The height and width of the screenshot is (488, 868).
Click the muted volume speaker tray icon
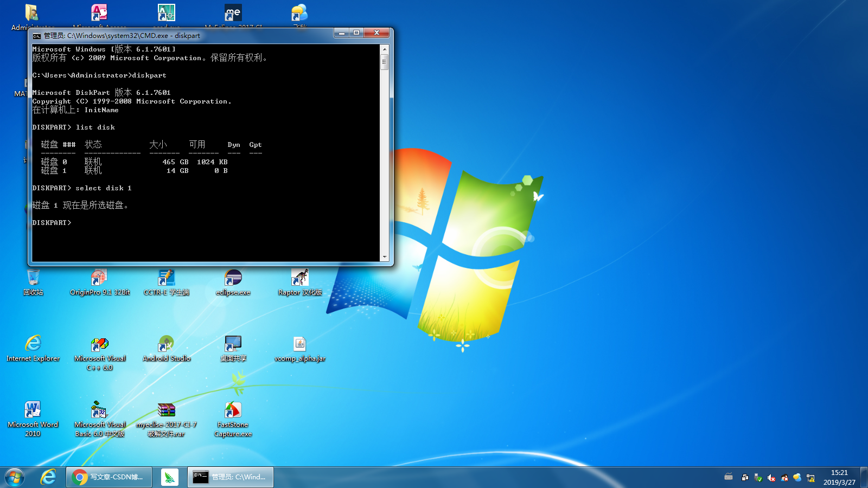[771, 478]
